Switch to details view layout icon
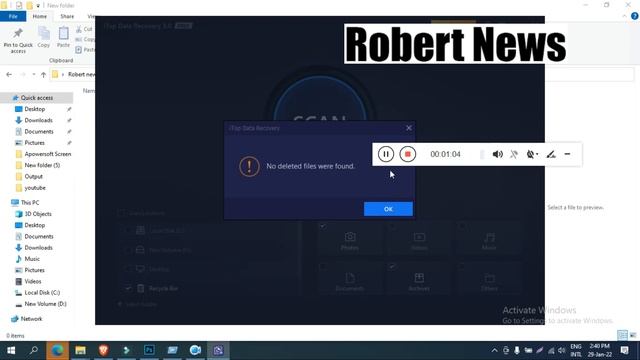Viewport: 640px width, 360px height. point(622,335)
